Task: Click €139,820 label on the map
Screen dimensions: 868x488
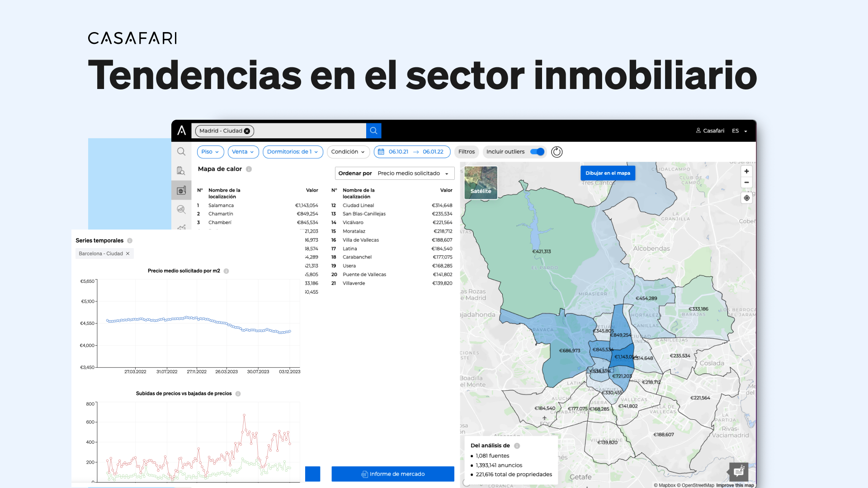Action: click(607, 443)
